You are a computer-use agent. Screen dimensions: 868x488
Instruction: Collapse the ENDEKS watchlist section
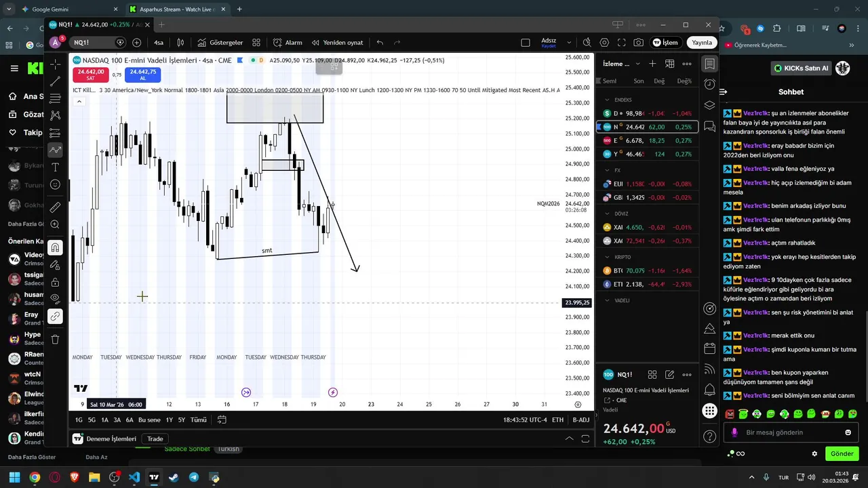click(x=607, y=100)
